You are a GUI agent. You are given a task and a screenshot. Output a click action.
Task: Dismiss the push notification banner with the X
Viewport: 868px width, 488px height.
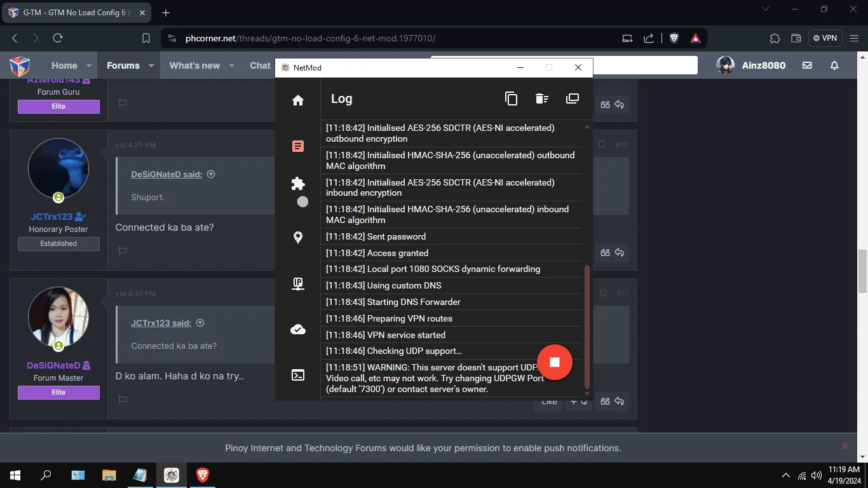(844, 447)
